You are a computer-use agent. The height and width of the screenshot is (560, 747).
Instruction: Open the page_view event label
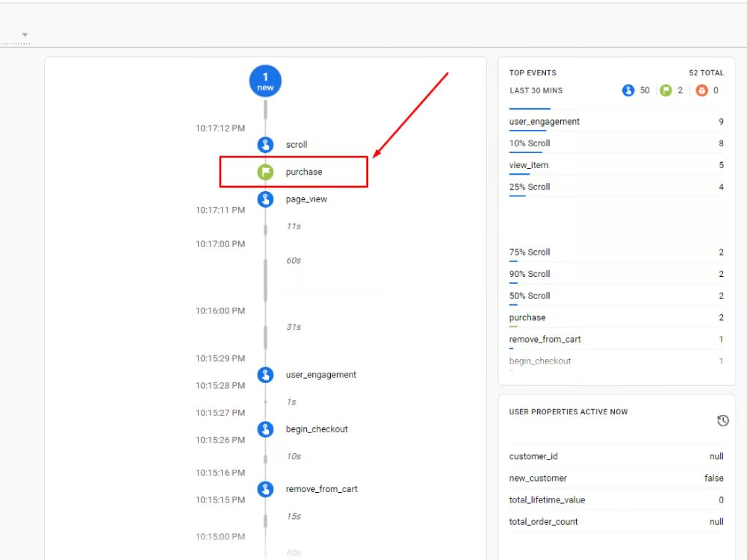pos(306,199)
